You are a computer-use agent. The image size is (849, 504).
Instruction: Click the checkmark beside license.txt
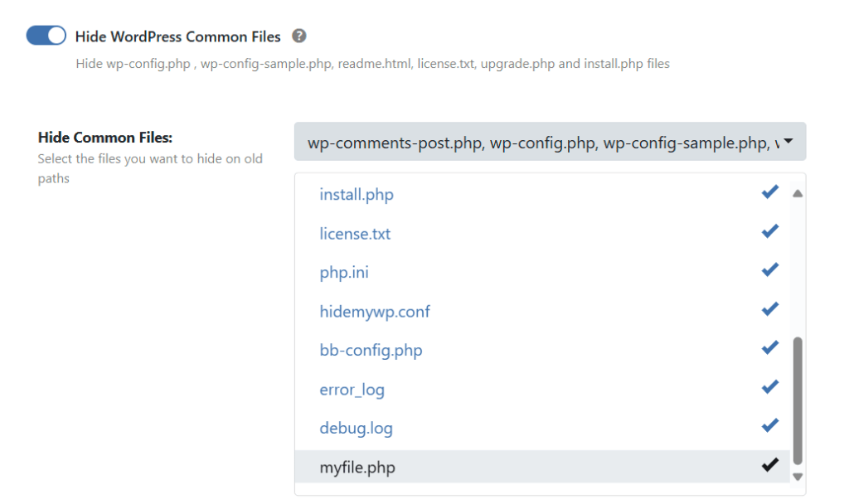tap(769, 230)
